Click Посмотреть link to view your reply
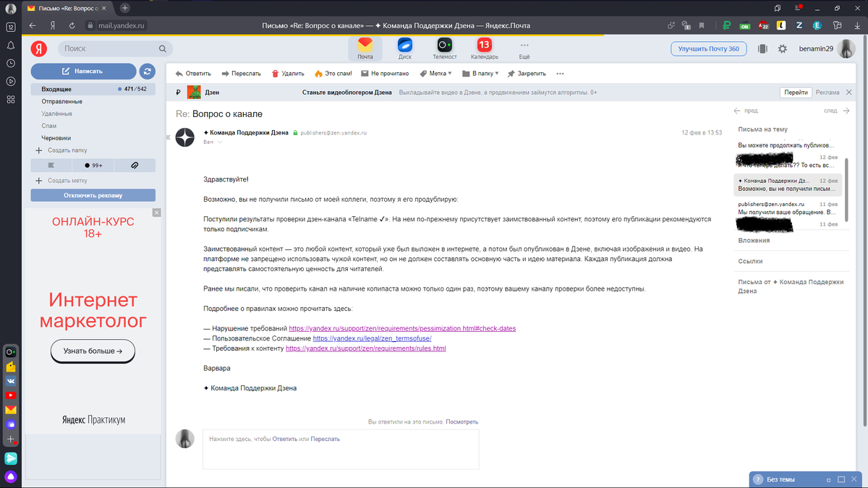The height and width of the screenshot is (488, 868). 461,421
